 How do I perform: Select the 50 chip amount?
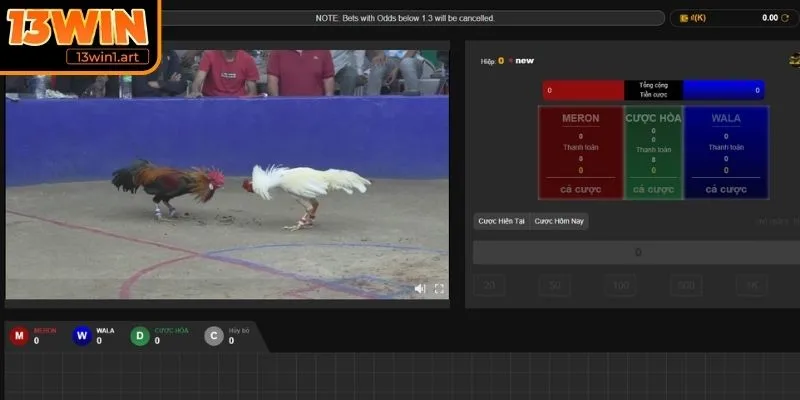pos(554,286)
